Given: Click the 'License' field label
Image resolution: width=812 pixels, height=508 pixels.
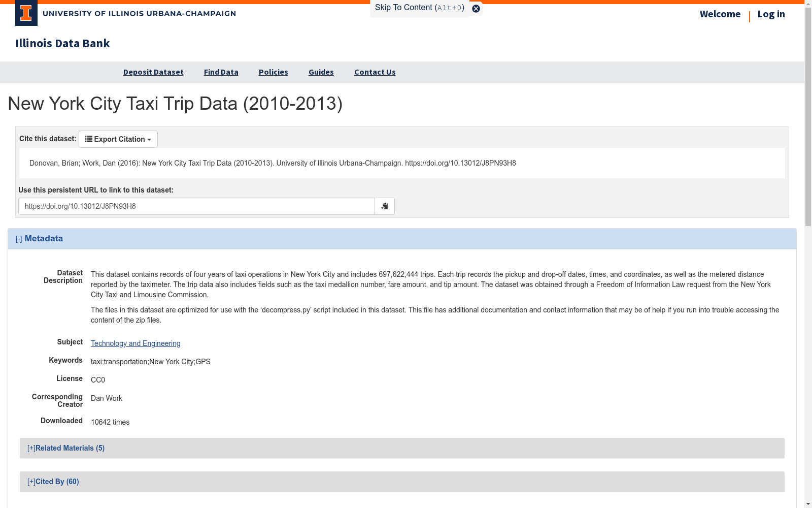Looking at the screenshot, I should pyautogui.click(x=70, y=378).
